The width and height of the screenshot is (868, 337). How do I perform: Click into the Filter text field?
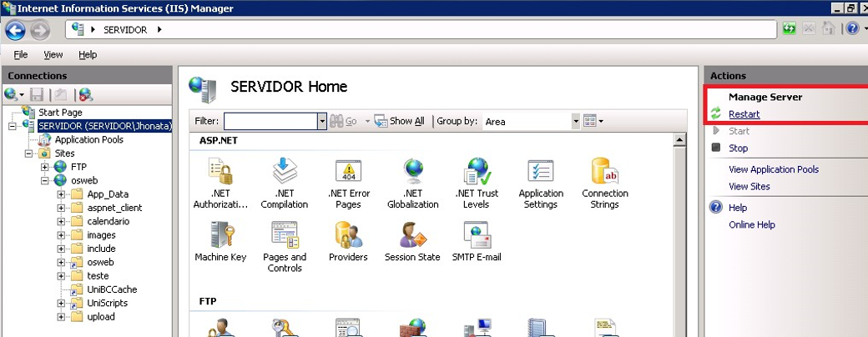click(270, 121)
